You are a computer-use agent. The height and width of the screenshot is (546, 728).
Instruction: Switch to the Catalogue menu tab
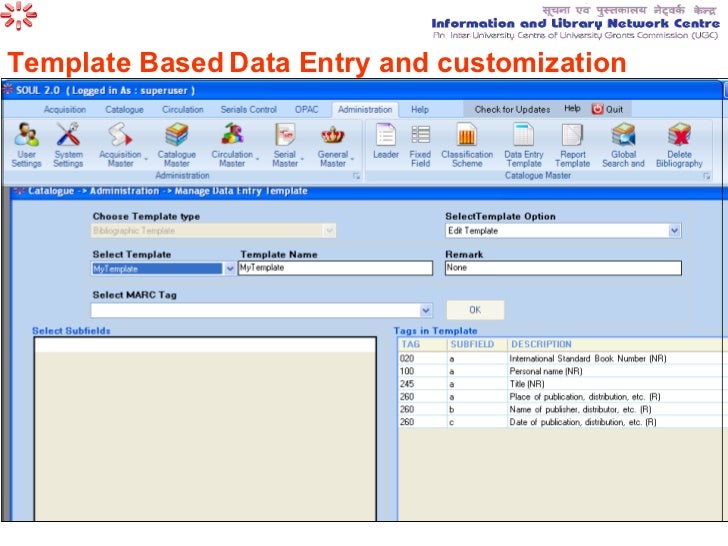click(124, 109)
